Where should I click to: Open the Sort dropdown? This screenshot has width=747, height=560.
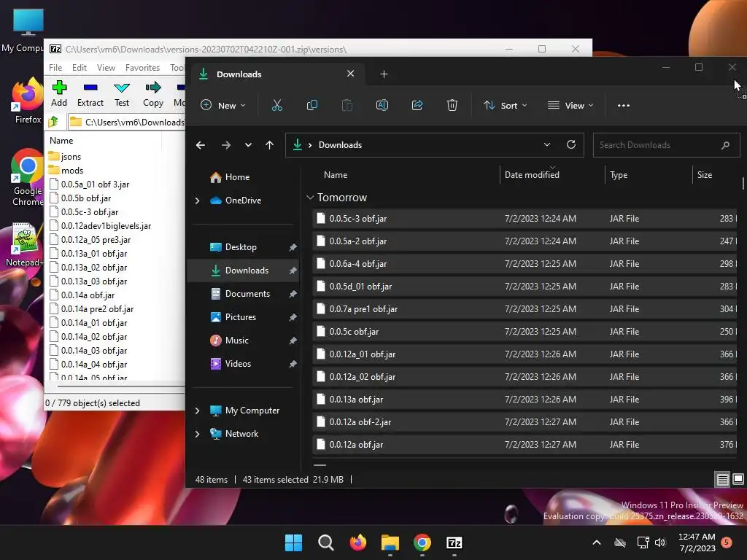coord(505,105)
